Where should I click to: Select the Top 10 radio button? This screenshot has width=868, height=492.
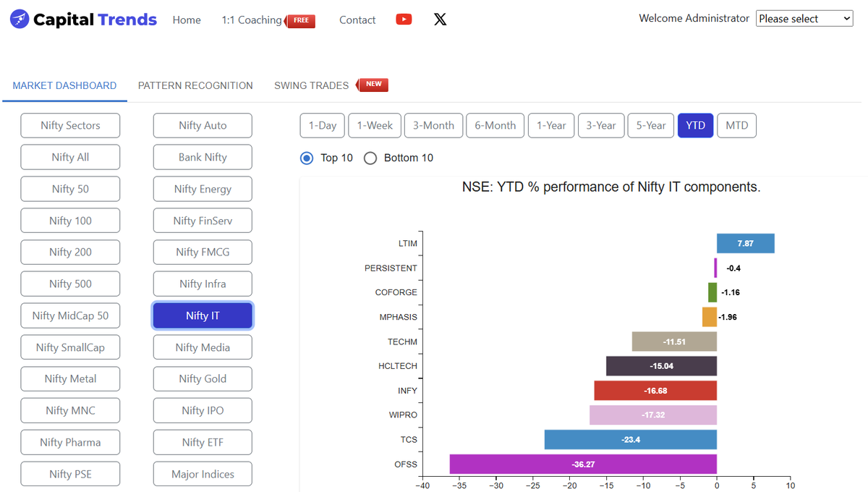coord(307,158)
